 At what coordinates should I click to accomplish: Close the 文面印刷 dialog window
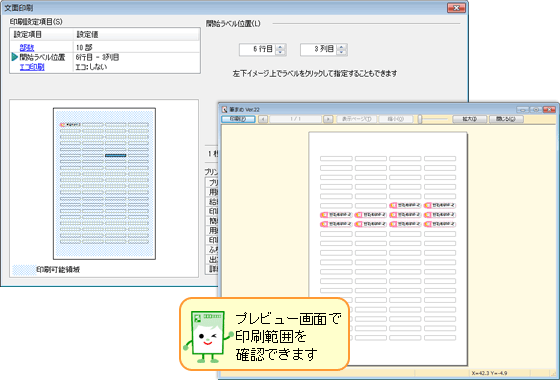click(456, 8)
